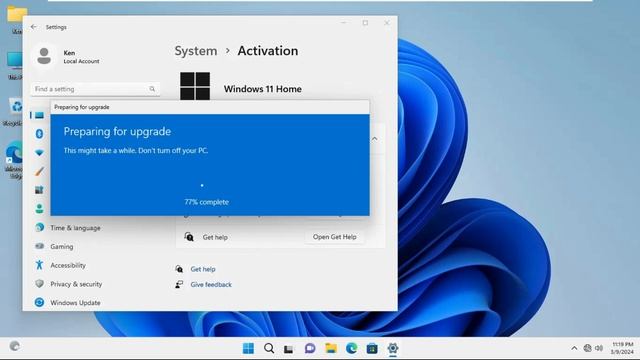Viewport: 640px width, 360px height.
Task: Open Task View on the taskbar
Action: coord(289,349)
